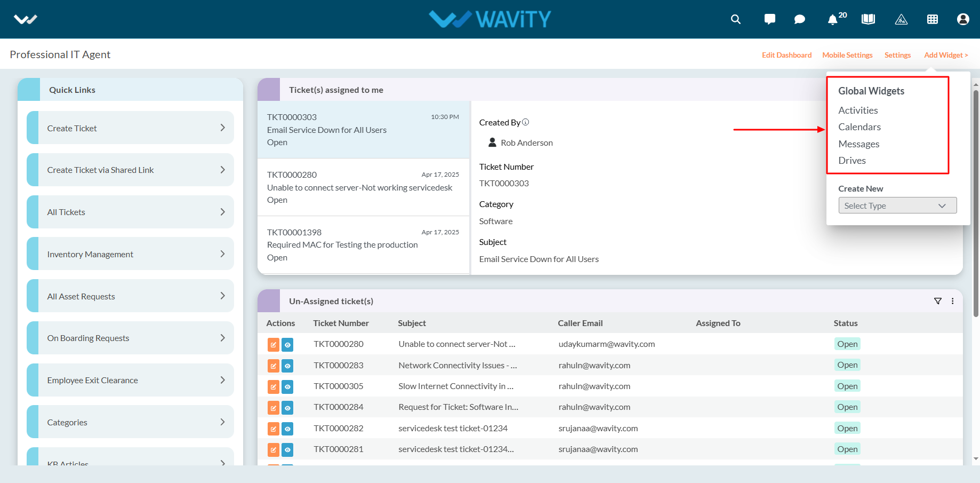Viewport: 980px width, 483px height.
Task: Open the three-dot menu on Un-Assigned tickets
Action: [952, 301]
